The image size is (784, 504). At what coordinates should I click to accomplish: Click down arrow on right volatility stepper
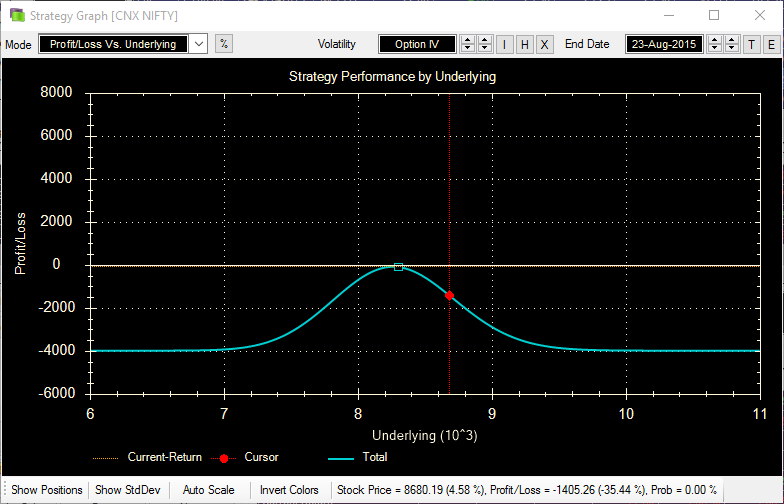point(484,48)
